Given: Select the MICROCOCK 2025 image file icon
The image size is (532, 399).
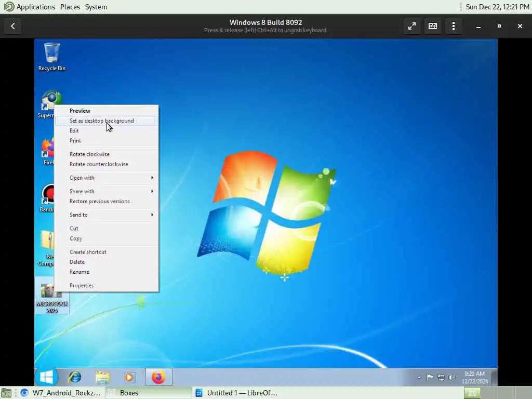Looking at the screenshot, I should coord(51,297).
